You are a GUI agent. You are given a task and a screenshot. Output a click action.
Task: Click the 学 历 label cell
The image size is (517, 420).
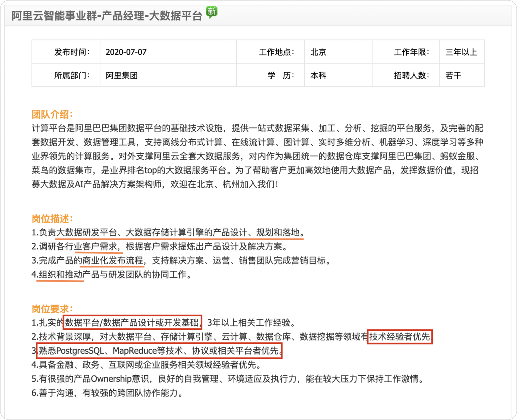(271, 75)
